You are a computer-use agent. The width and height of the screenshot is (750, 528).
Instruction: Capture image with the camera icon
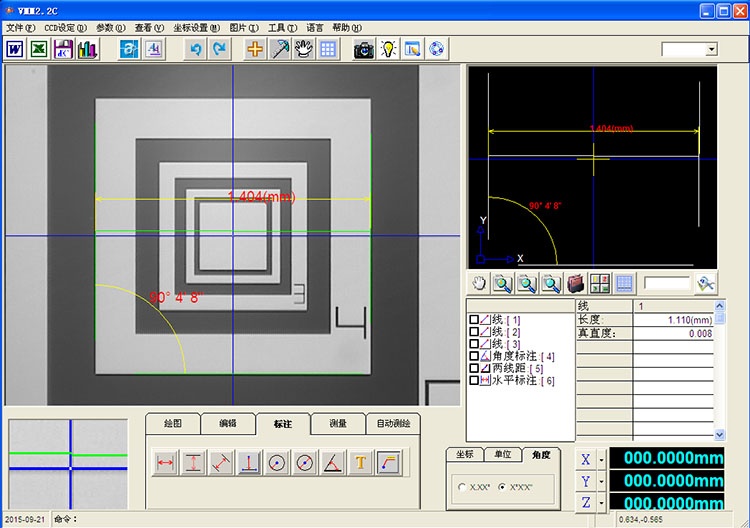364,49
